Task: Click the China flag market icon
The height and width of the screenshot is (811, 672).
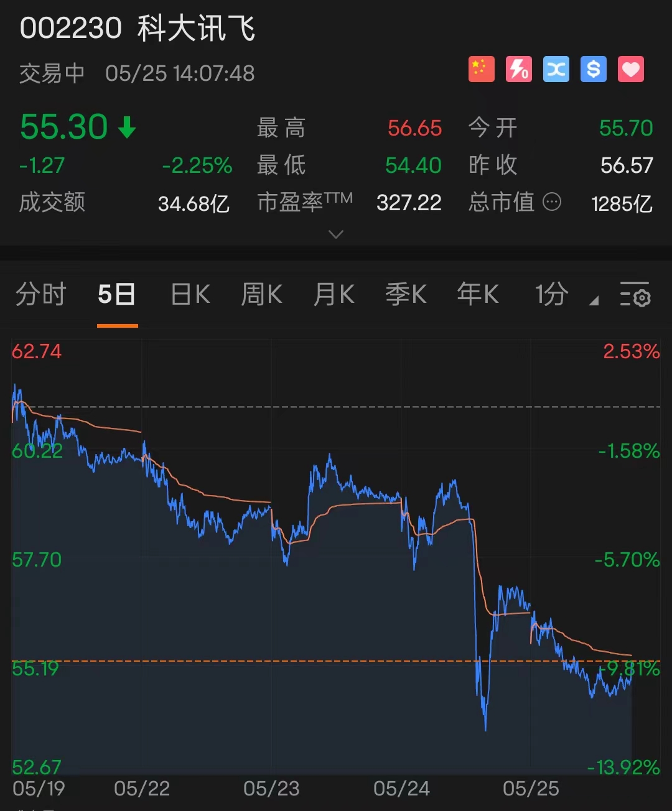Action: (480, 68)
